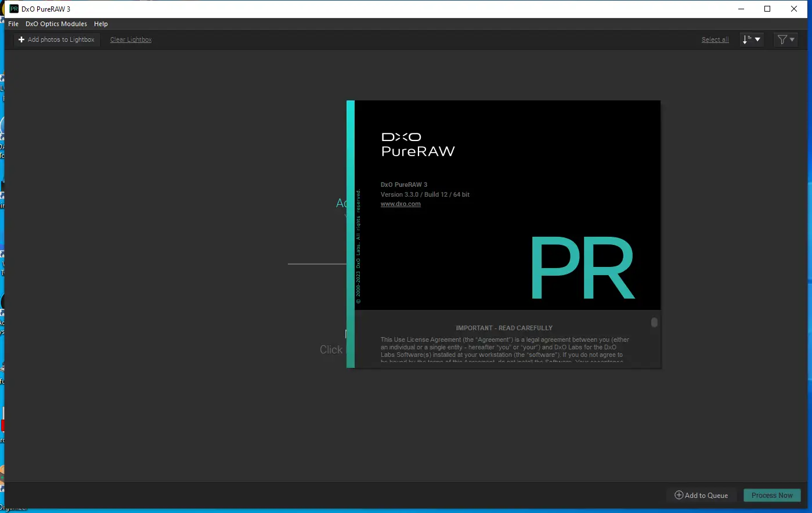Click the license agreement scrollbar thumb

[x=654, y=322]
